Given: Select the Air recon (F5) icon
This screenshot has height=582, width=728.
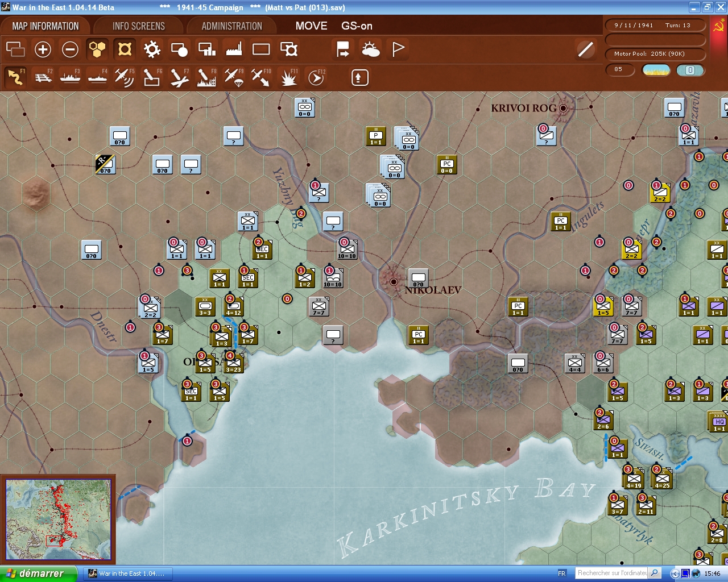Looking at the screenshot, I should (x=124, y=77).
